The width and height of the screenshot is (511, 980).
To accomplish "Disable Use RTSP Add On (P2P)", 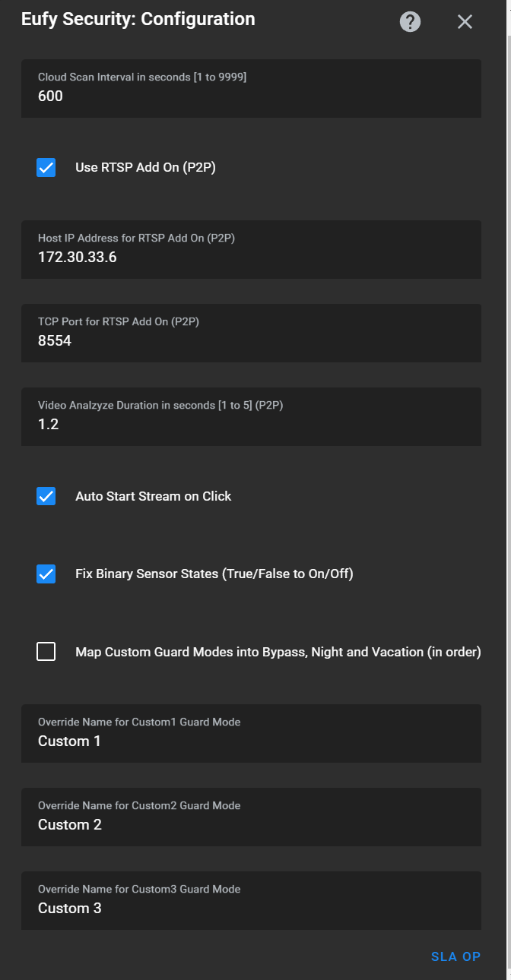I will click(46, 167).
